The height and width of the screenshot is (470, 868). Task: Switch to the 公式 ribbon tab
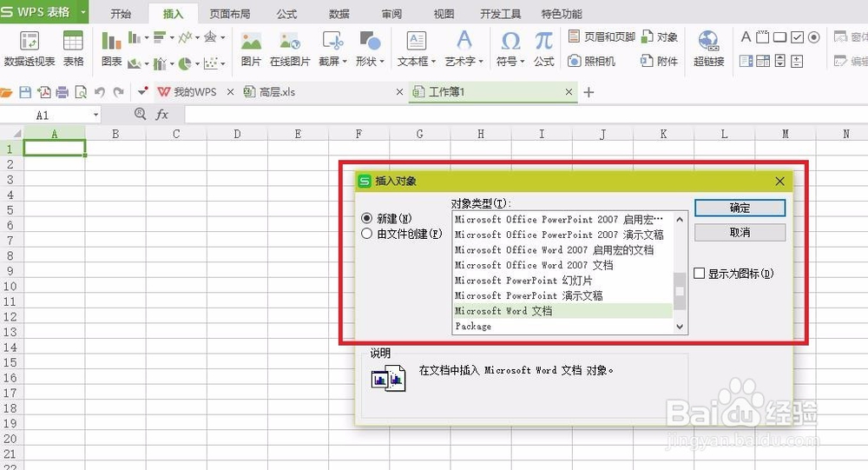pyautogui.click(x=286, y=13)
